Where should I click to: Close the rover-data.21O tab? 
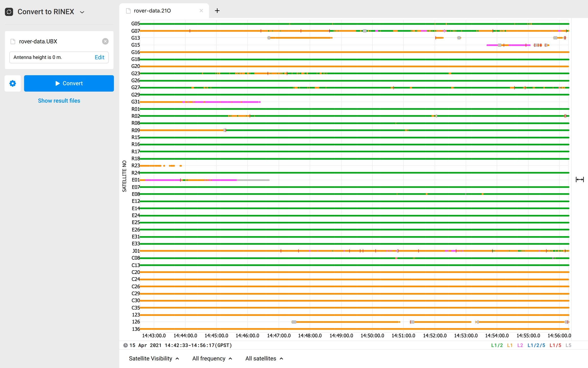(x=201, y=11)
